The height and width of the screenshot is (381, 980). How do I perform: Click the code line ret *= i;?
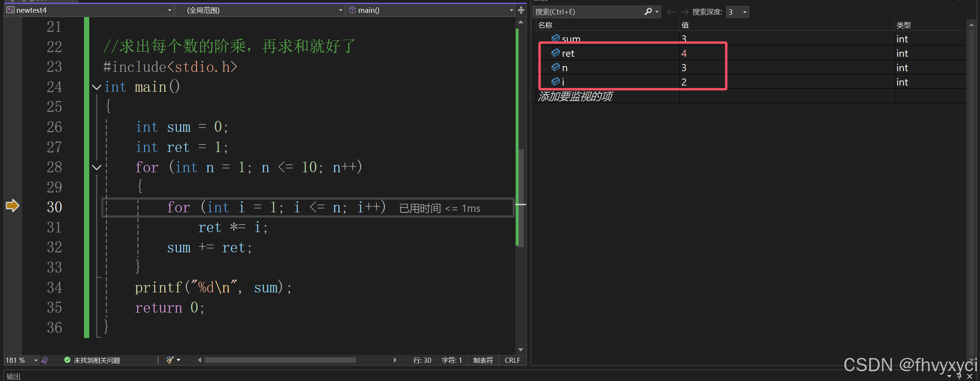point(233,227)
